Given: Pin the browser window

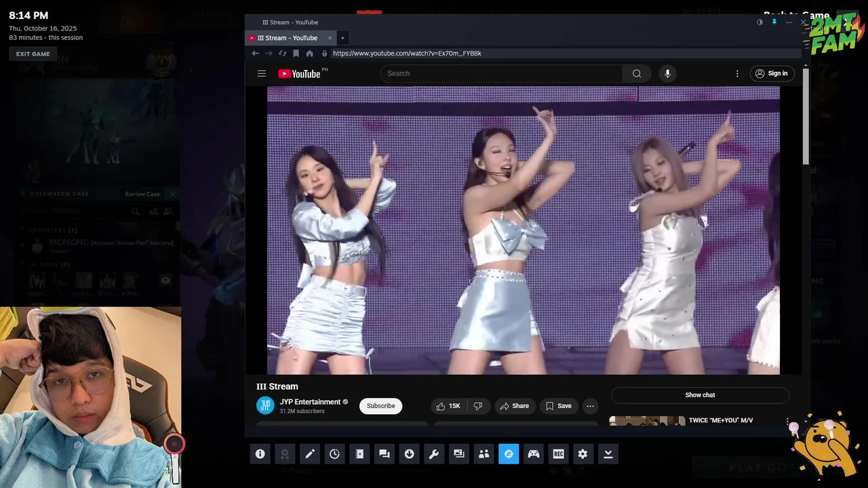Looking at the screenshot, I should pos(774,22).
